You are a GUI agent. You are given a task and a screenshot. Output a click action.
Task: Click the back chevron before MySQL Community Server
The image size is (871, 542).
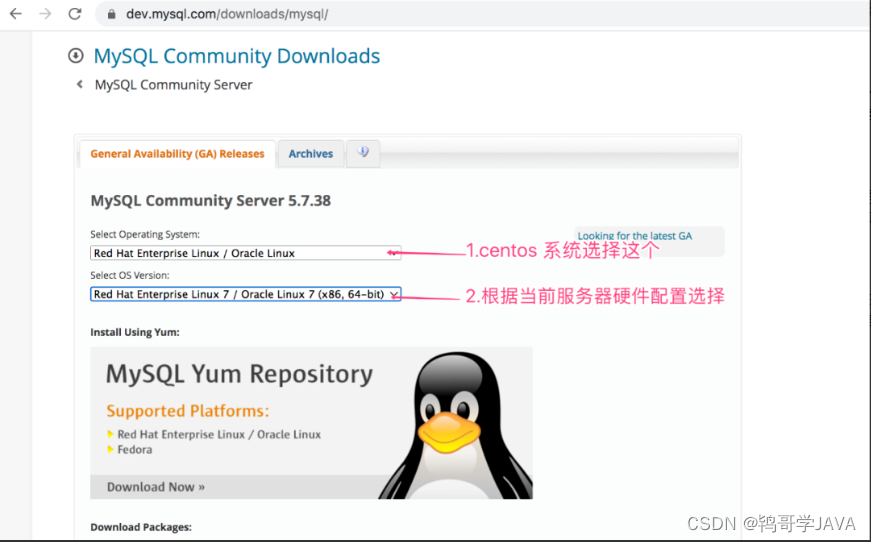click(80, 84)
